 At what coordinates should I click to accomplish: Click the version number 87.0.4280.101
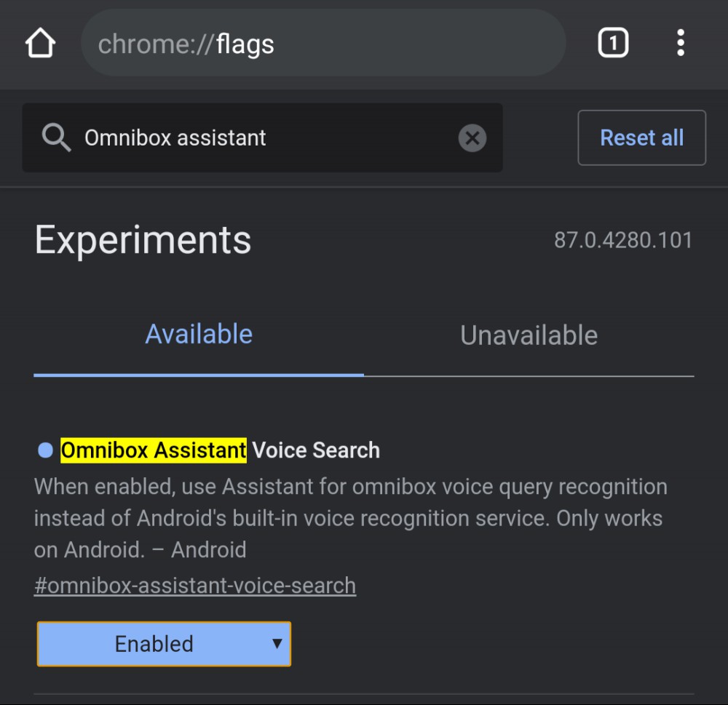(623, 240)
